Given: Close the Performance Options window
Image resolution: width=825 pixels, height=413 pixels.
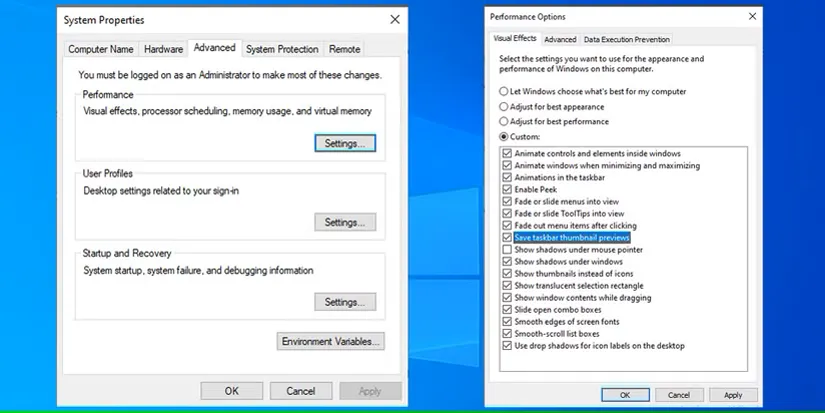Looking at the screenshot, I should [x=752, y=16].
